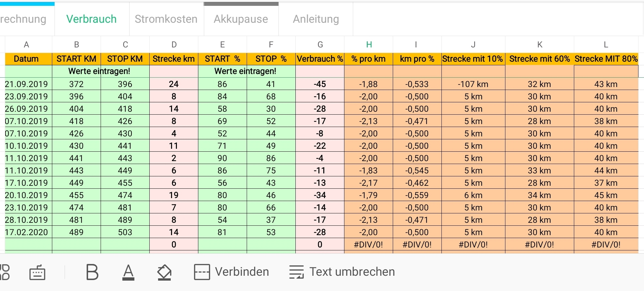The image size is (644, 291).
Task: Select the Strecke mit 60% header cell
Action: click(x=539, y=59)
